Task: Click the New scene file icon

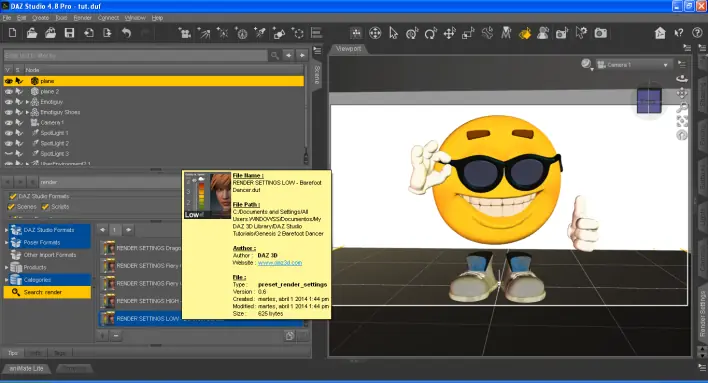Action: click(x=13, y=33)
